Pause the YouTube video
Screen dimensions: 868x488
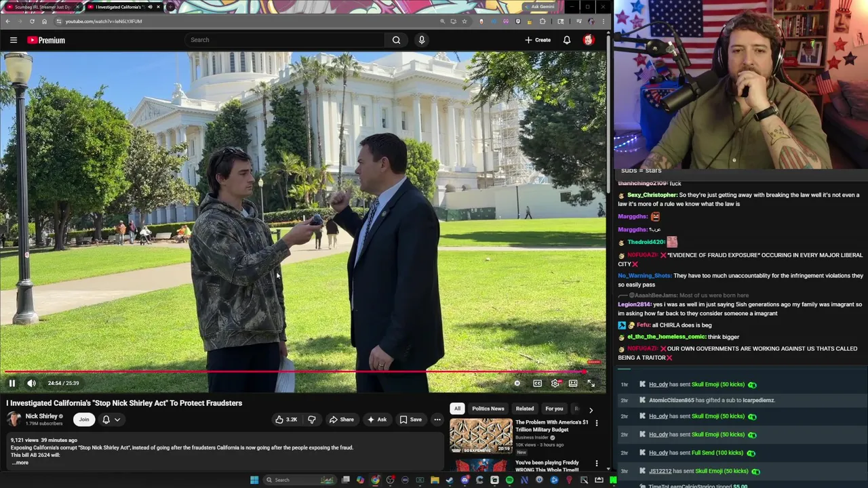click(x=12, y=384)
